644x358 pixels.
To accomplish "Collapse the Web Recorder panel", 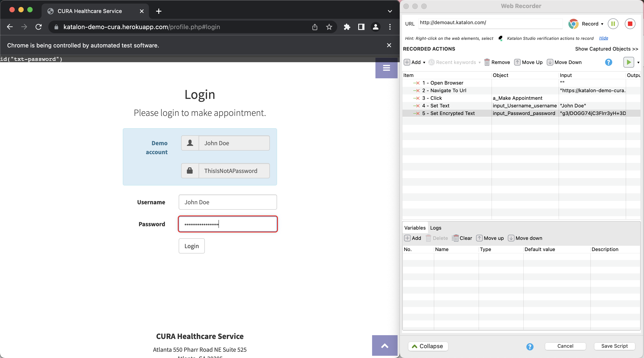I will click(428, 346).
